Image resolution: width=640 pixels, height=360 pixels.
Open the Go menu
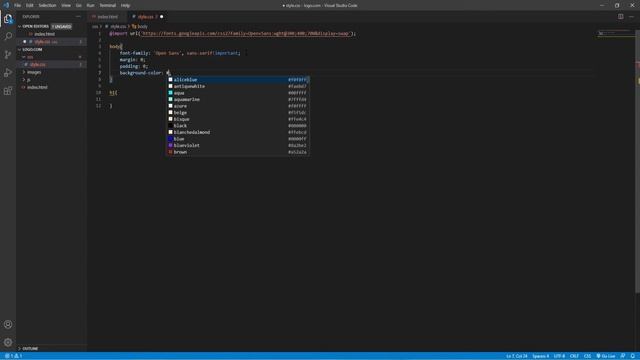(x=79, y=5)
